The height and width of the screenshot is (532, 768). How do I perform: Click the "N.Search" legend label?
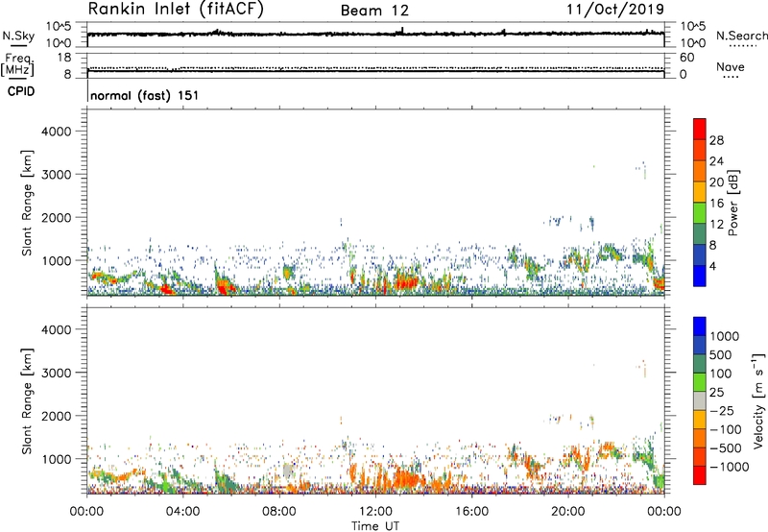click(x=741, y=36)
